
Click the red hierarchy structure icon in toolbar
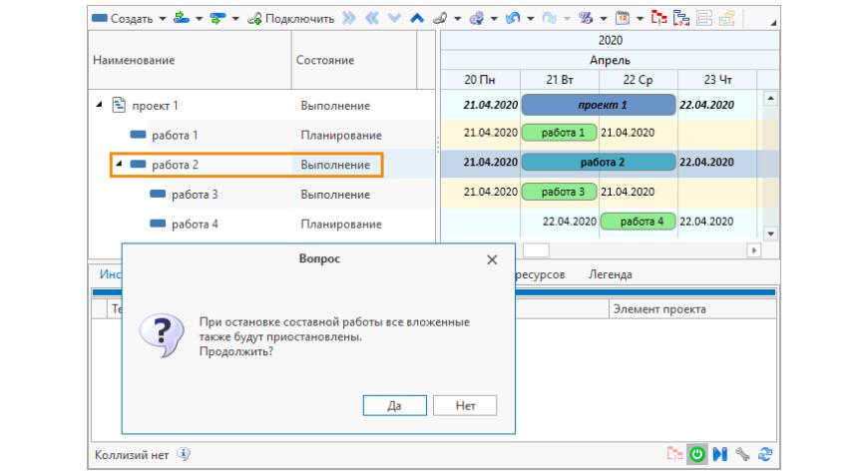click(658, 18)
